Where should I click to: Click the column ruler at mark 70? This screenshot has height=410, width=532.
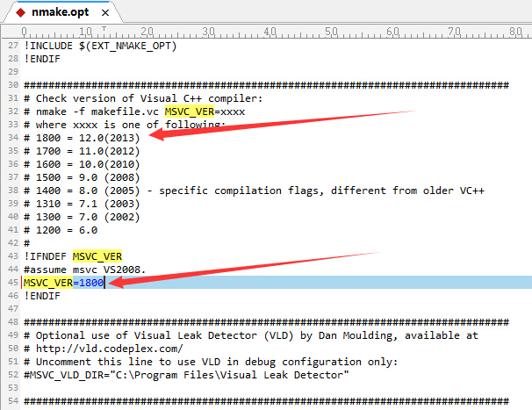(x=454, y=32)
